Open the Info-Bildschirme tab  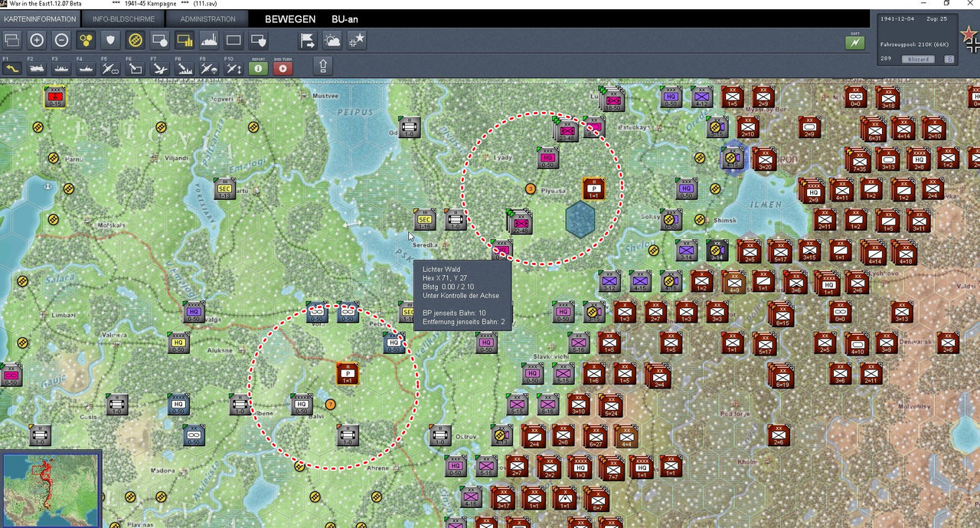[123, 18]
